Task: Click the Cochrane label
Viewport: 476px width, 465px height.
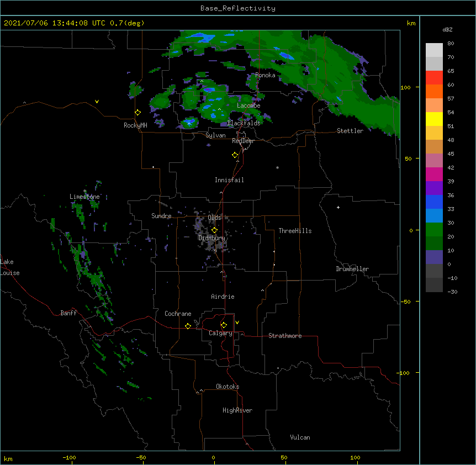Action: coord(178,314)
